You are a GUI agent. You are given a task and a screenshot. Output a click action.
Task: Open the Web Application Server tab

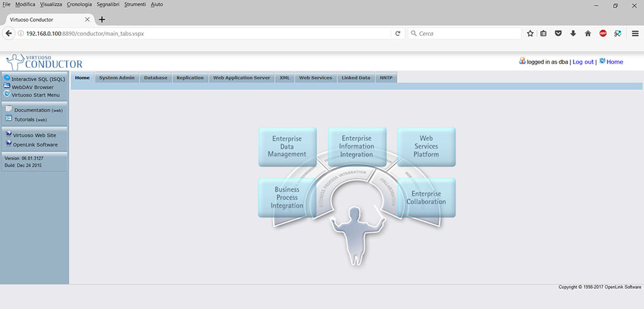pyautogui.click(x=241, y=77)
